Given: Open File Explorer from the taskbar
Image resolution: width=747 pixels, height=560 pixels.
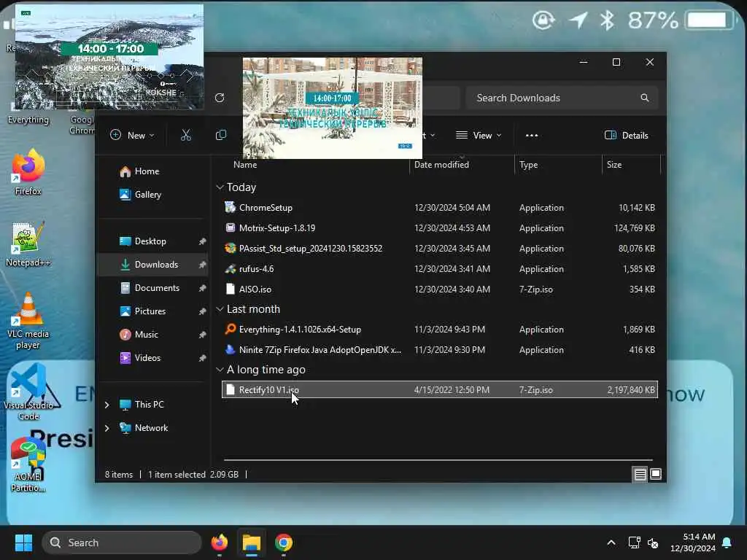Looking at the screenshot, I should pos(252,542).
